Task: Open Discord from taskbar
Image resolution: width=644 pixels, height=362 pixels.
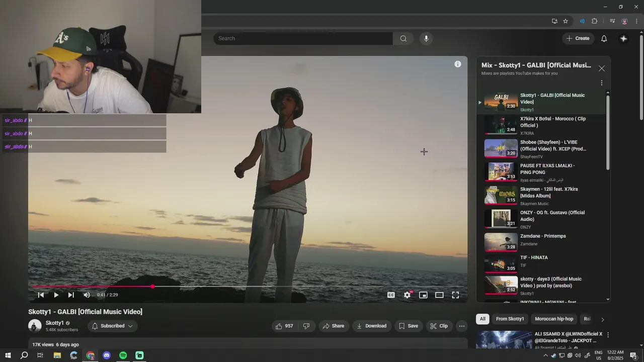Action: 107,355
